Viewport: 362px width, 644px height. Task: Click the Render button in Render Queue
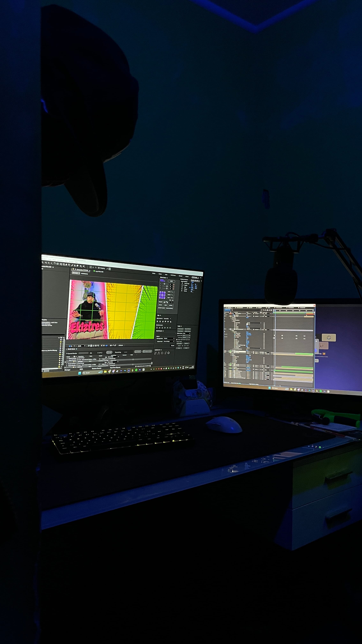click(x=138, y=352)
